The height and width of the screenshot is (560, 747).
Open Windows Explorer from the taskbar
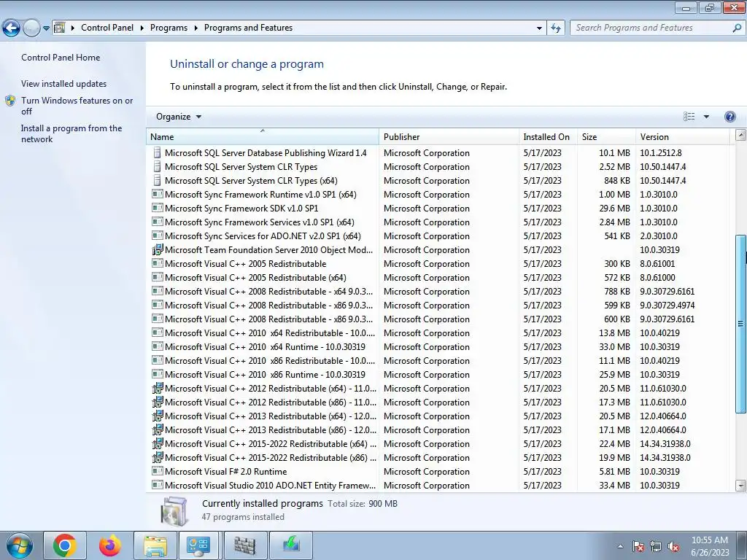coord(155,545)
